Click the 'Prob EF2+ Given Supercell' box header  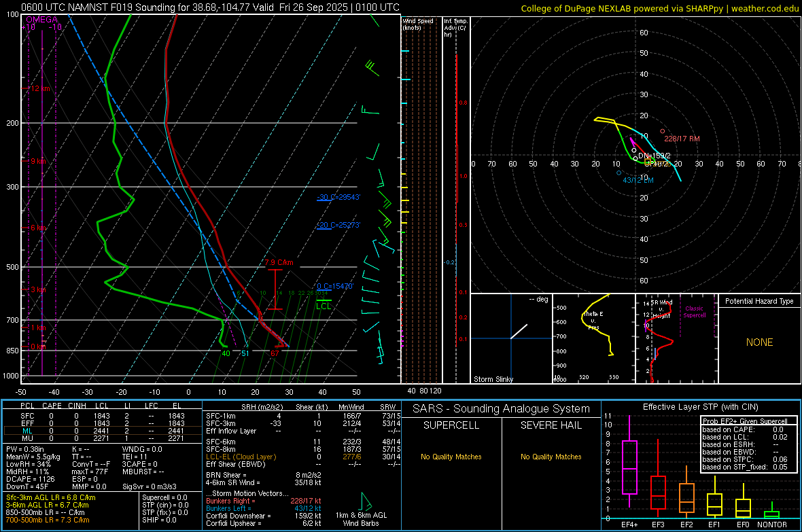[745, 421]
